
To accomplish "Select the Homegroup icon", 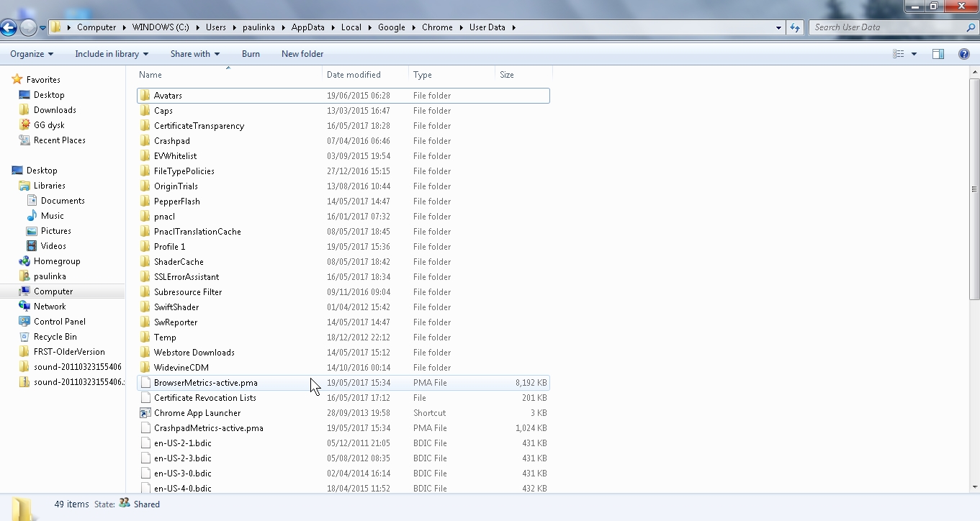I will click(24, 261).
